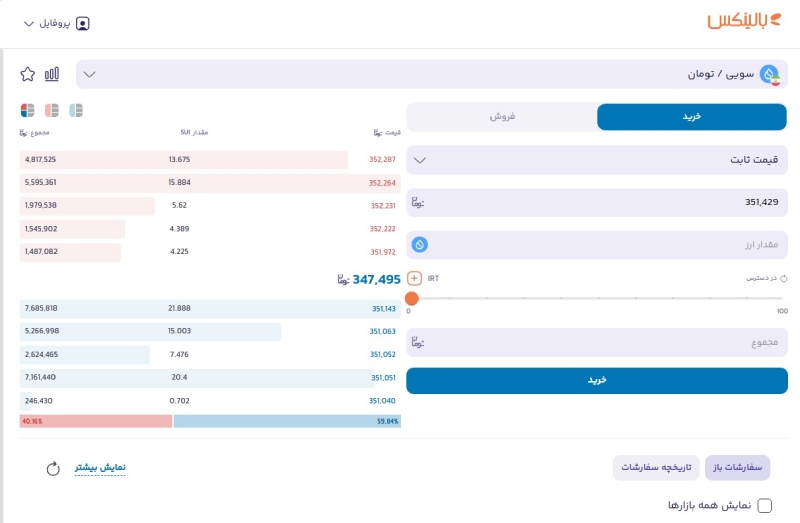
Task: Open the fixed price order type dropdown
Action: tap(597, 160)
